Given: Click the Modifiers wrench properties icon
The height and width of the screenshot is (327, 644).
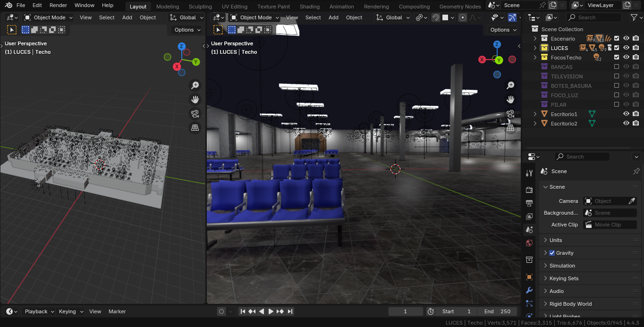Looking at the screenshot, I should pos(529,290).
